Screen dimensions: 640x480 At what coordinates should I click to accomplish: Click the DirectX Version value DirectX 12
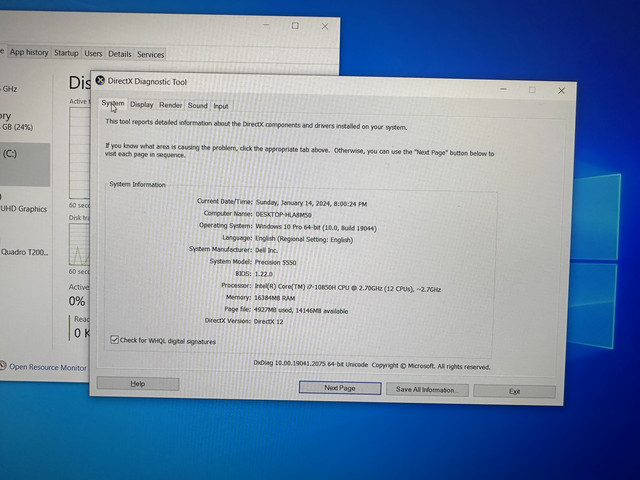pos(268,321)
